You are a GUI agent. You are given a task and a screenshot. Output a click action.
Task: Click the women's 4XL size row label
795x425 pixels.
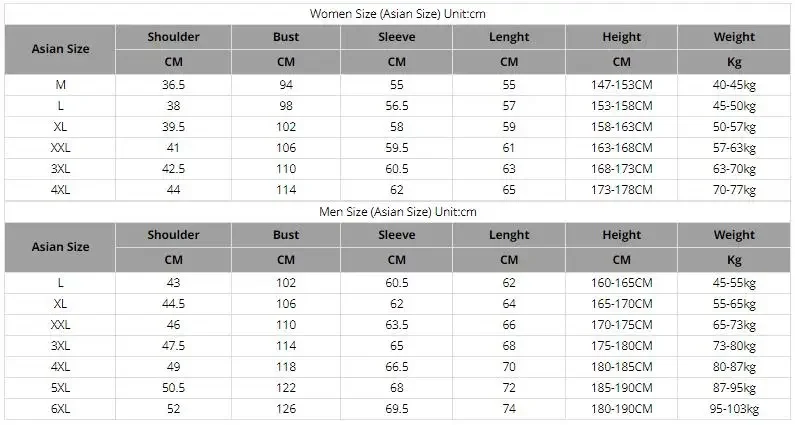click(x=60, y=190)
